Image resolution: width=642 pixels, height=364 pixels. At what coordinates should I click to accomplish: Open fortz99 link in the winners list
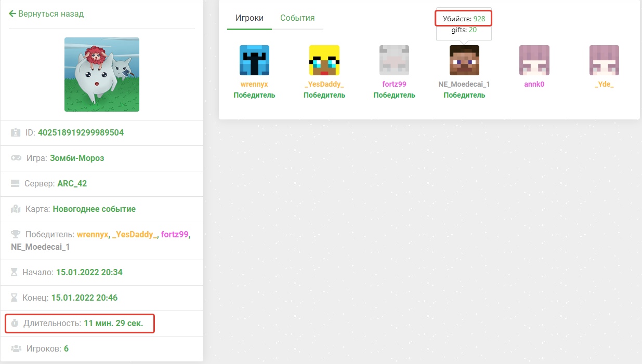point(175,235)
